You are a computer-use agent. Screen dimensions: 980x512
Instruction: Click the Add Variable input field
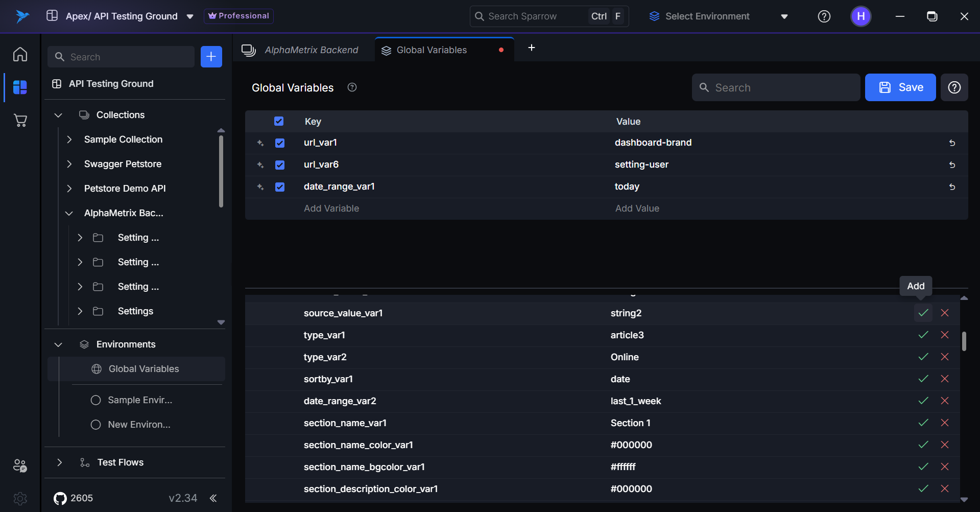[x=331, y=208]
